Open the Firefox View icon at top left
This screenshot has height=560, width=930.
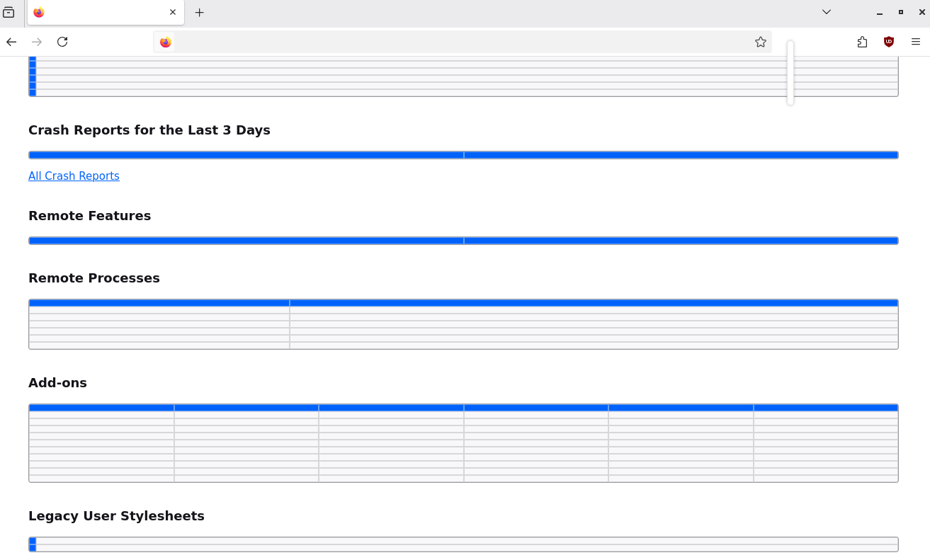coord(8,12)
